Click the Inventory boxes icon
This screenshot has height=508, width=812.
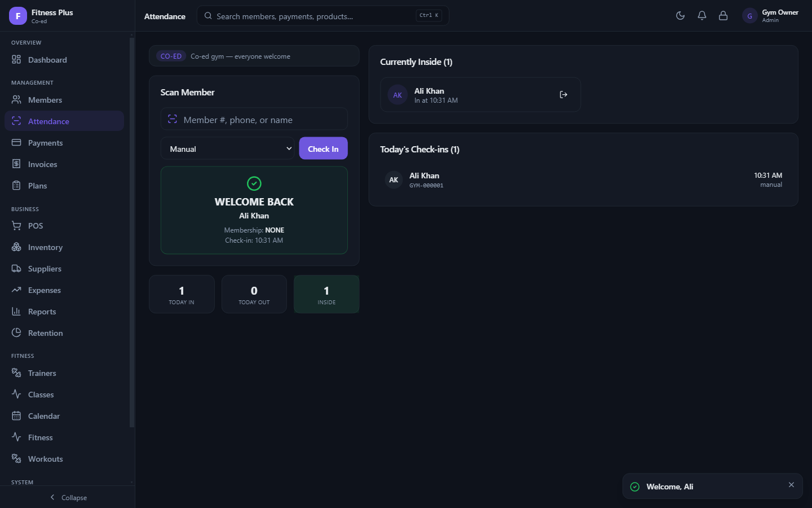pos(16,247)
